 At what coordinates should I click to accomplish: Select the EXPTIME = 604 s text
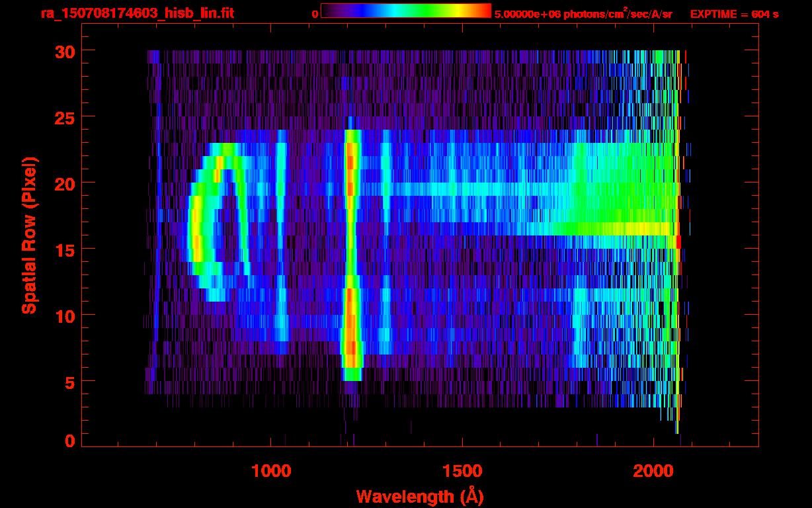(734, 13)
